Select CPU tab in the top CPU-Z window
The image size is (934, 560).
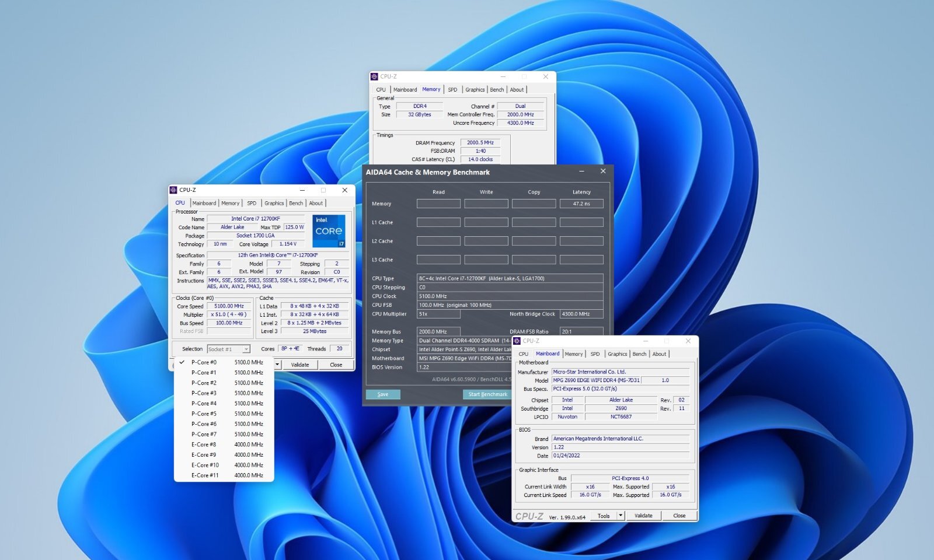coord(381,90)
